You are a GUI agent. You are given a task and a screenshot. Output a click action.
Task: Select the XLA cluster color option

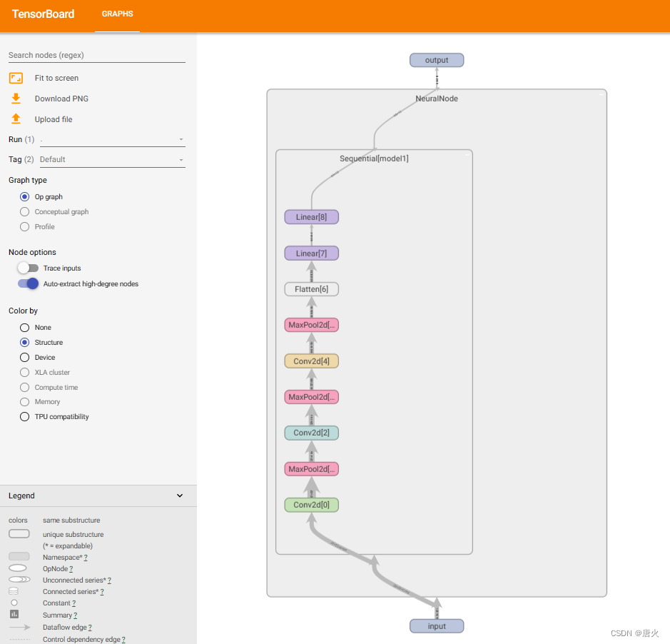point(25,373)
